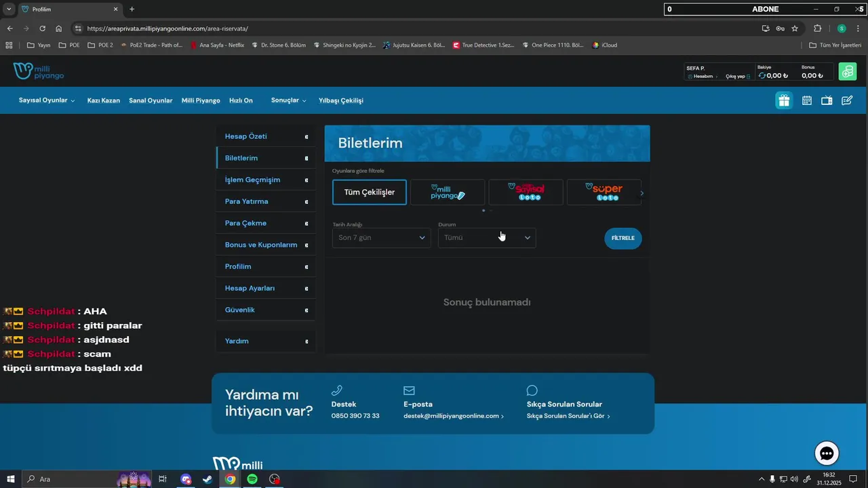Open the Windows Start menu
Screen dimensions: 868x488
pyautogui.click(x=10, y=479)
